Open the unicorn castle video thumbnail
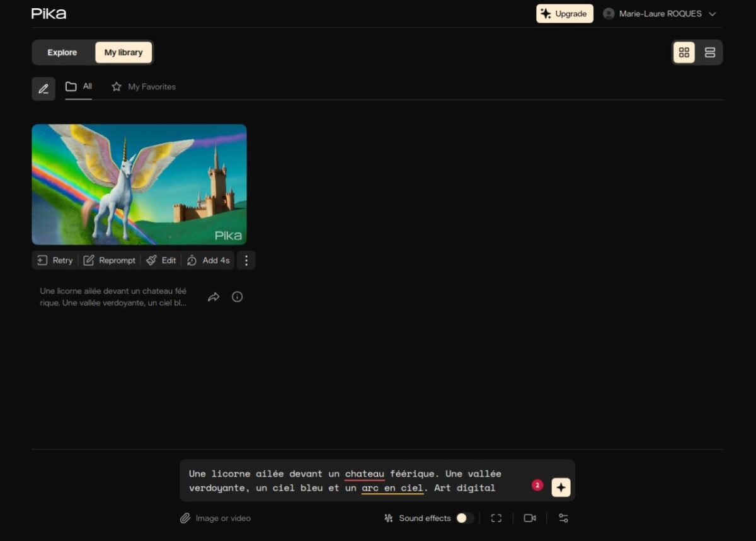Image resolution: width=756 pixels, height=541 pixels. 139,184
